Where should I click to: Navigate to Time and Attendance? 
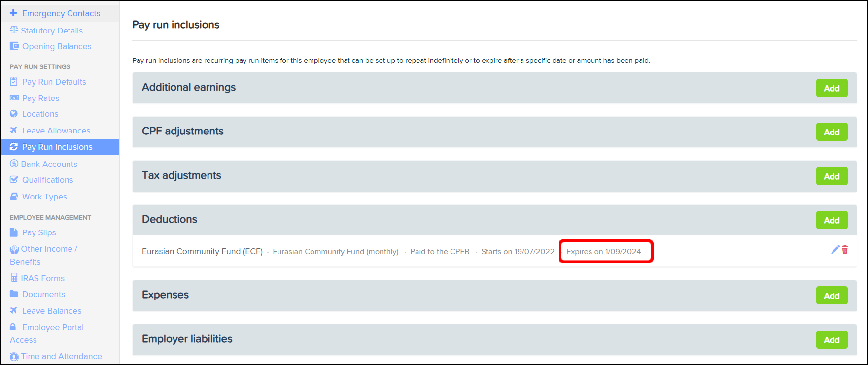(x=61, y=356)
